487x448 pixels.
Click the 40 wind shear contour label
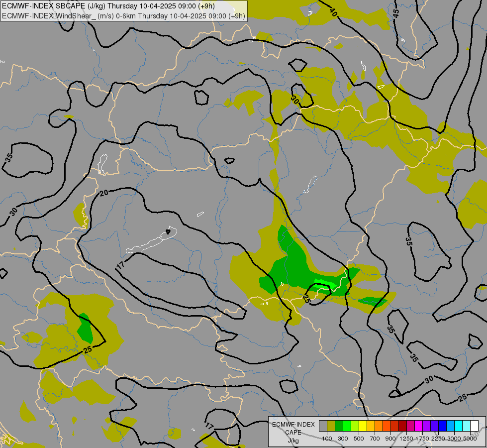[333, 12]
